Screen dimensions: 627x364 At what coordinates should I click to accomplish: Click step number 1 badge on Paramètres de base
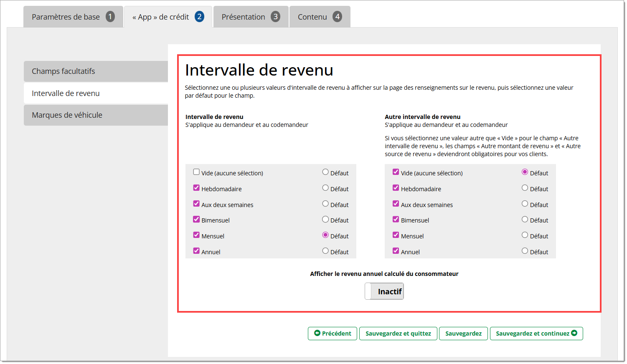tap(110, 17)
